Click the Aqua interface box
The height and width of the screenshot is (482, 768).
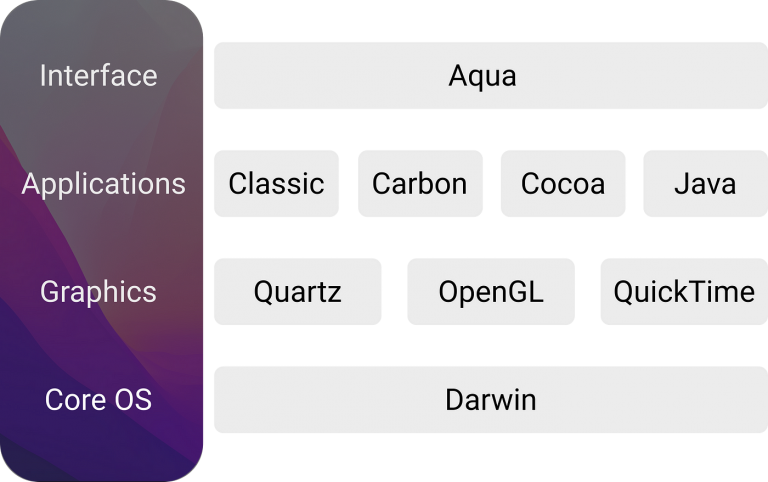[x=491, y=75]
